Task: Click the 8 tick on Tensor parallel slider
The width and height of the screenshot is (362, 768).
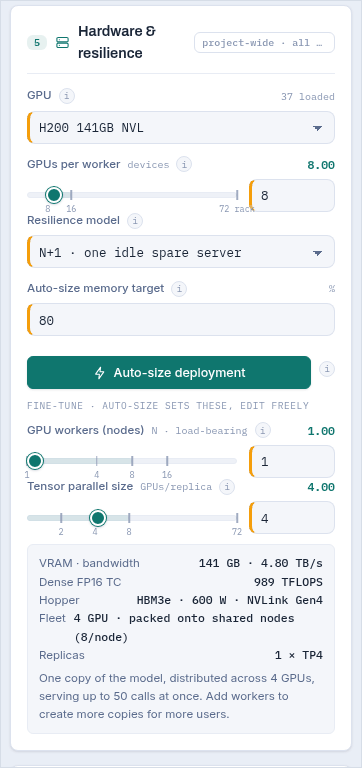Action: coord(129,518)
